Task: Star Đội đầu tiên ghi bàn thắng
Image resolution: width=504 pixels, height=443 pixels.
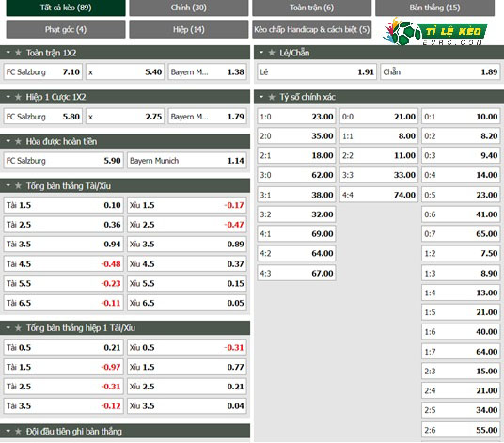Action: coord(18,431)
